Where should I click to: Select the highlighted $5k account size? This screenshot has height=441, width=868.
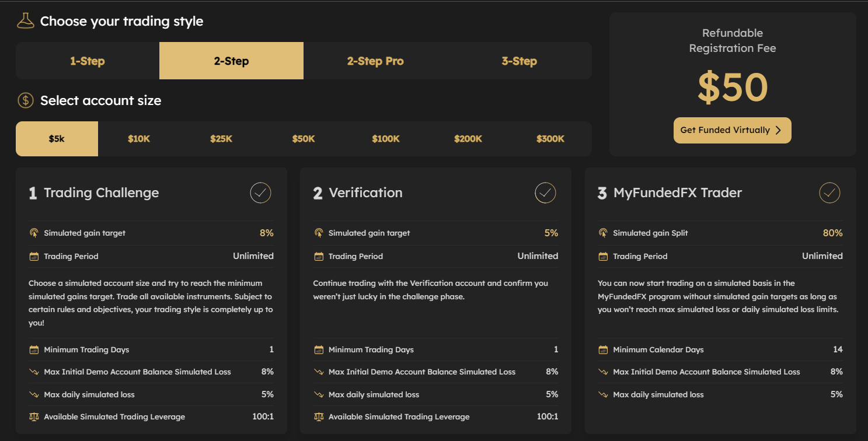(x=57, y=139)
